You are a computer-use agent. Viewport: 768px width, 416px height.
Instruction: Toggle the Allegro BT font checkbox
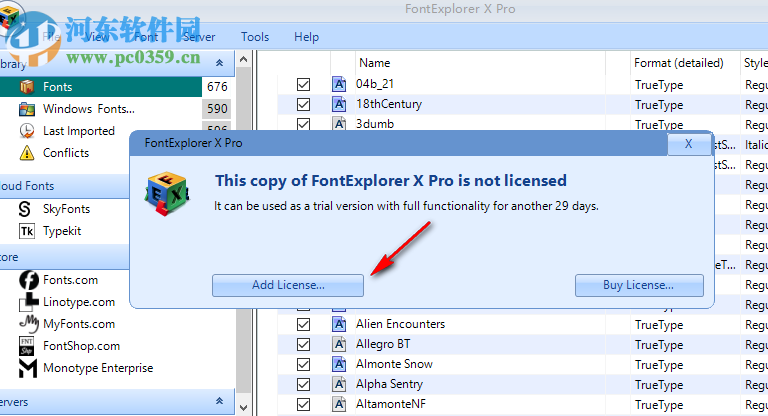click(x=303, y=344)
